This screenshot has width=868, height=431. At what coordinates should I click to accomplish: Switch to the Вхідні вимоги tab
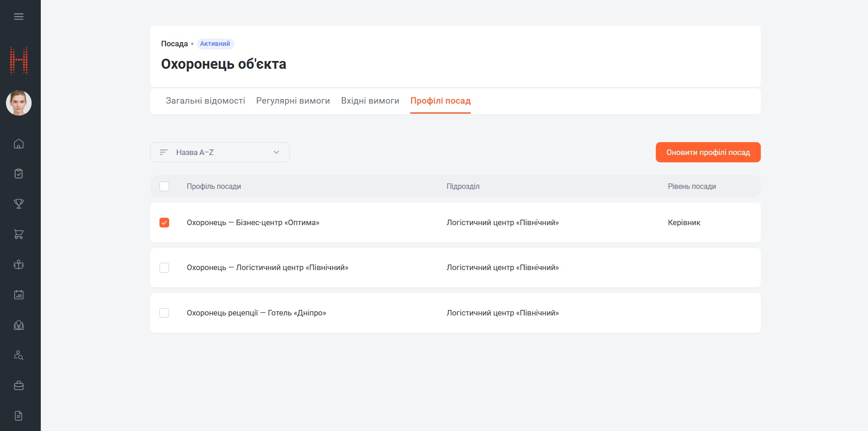[x=370, y=101]
